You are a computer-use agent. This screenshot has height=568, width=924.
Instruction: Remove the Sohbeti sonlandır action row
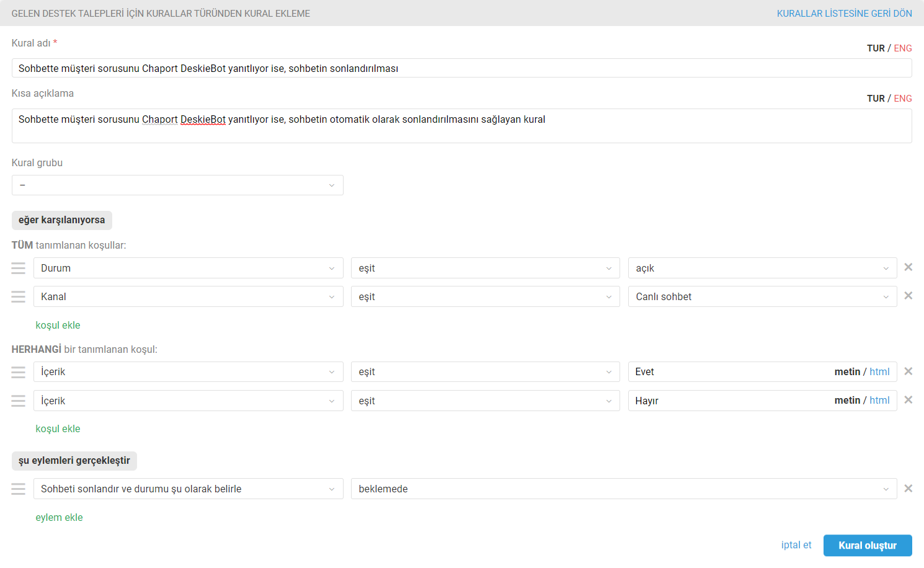click(x=908, y=489)
